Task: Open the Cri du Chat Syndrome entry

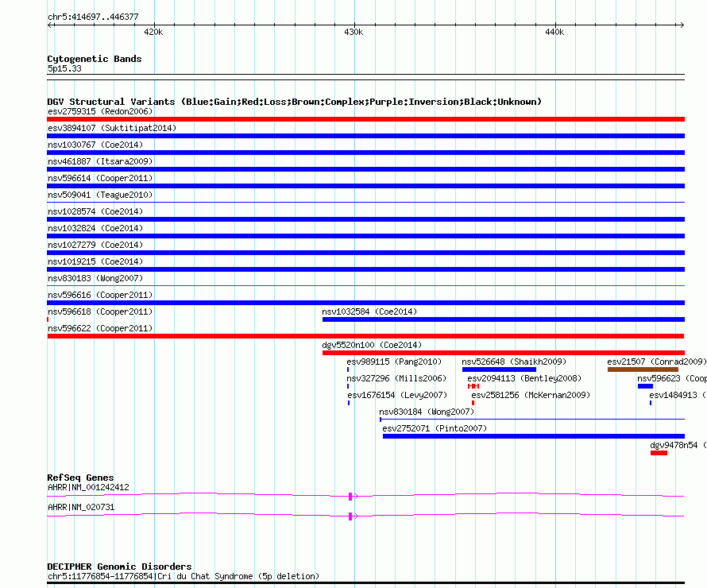Action: click(x=184, y=576)
